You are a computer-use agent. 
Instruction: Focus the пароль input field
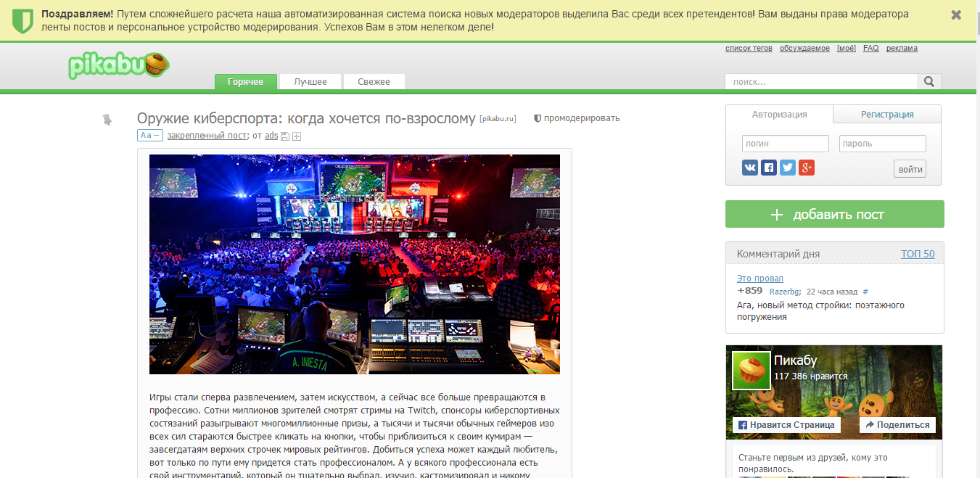(x=883, y=144)
